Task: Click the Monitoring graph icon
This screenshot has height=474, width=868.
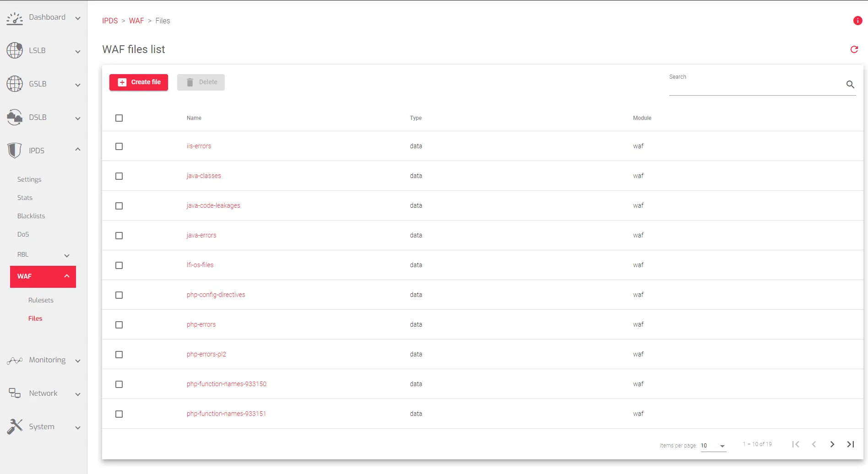Action: [x=15, y=361]
